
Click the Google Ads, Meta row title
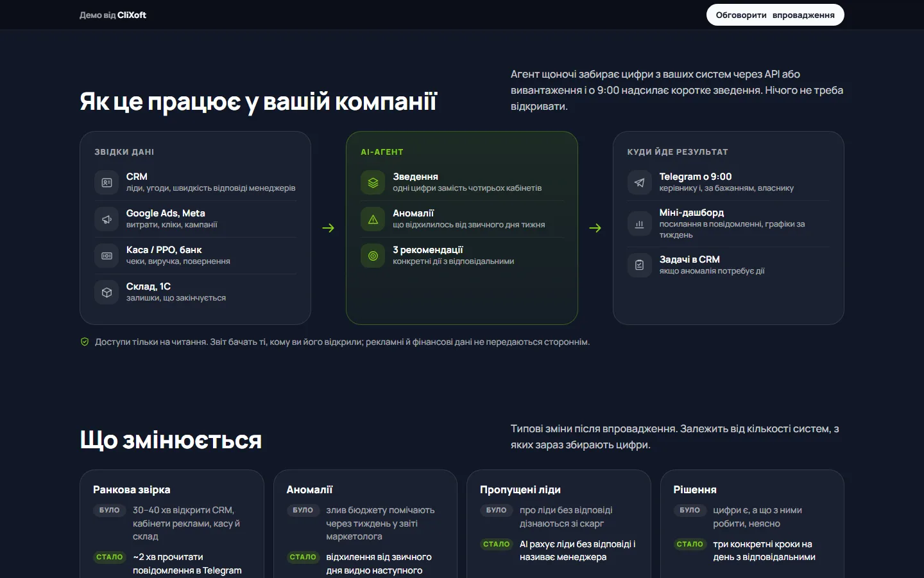[166, 213]
